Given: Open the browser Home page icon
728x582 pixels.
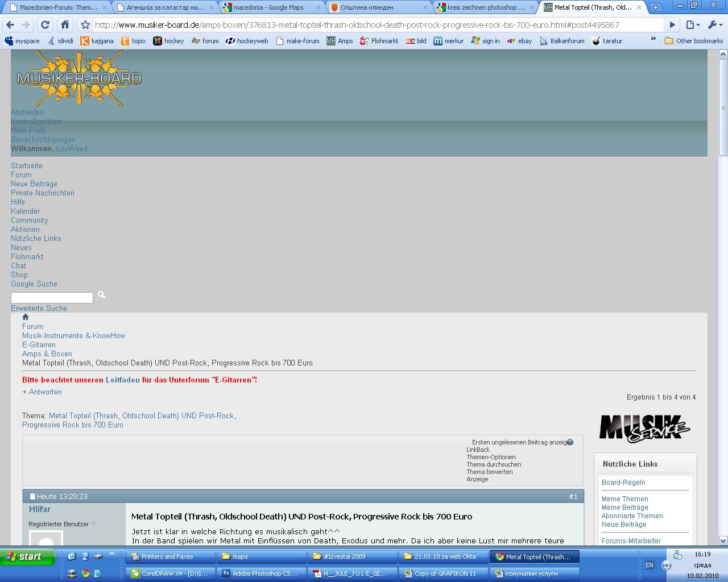Looking at the screenshot, I should [x=65, y=25].
